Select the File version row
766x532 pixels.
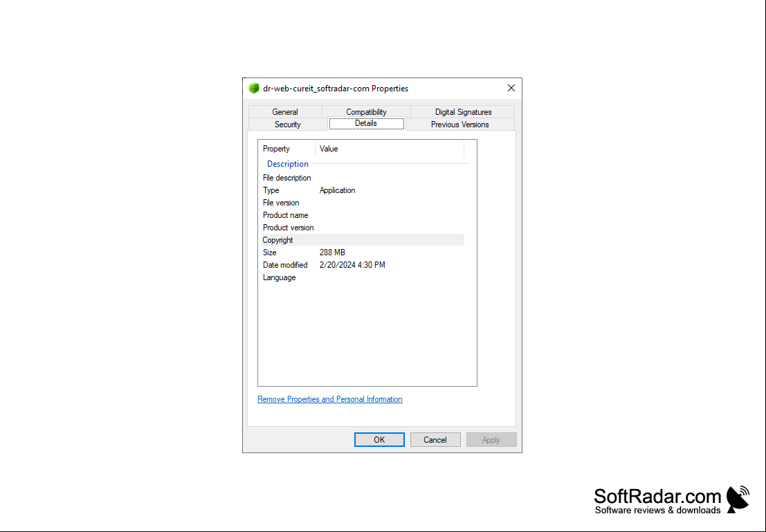[x=363, y=203]
